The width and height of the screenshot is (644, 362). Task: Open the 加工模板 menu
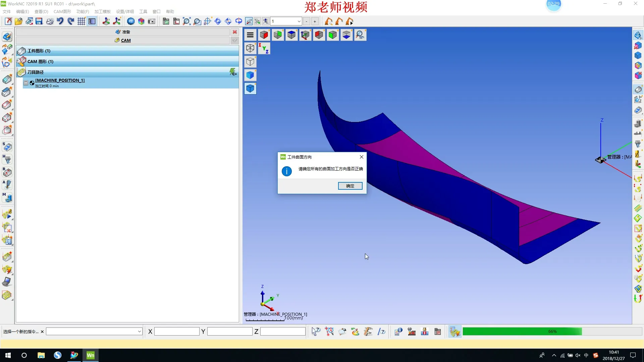[102, 11]
